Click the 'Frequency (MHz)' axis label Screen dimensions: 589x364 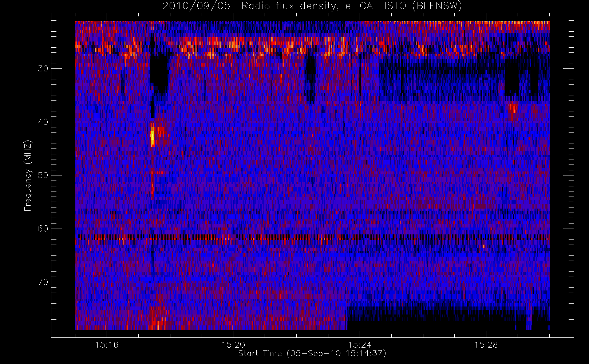tap(28, 175)
